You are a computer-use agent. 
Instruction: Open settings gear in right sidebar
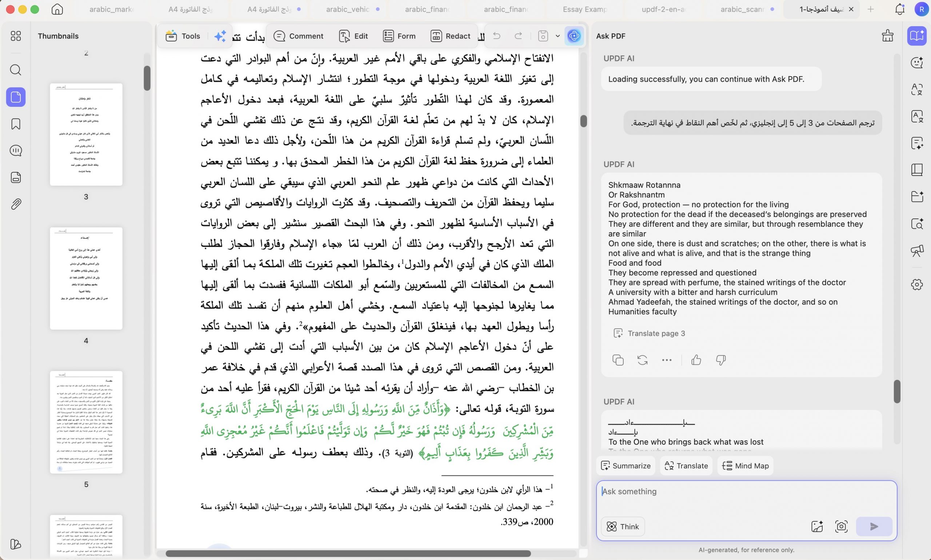tap(917, 284)
